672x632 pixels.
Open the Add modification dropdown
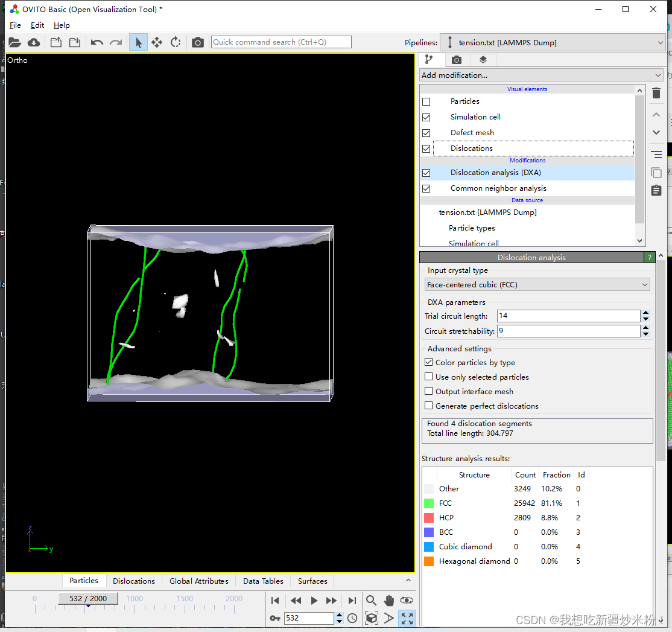541,75
